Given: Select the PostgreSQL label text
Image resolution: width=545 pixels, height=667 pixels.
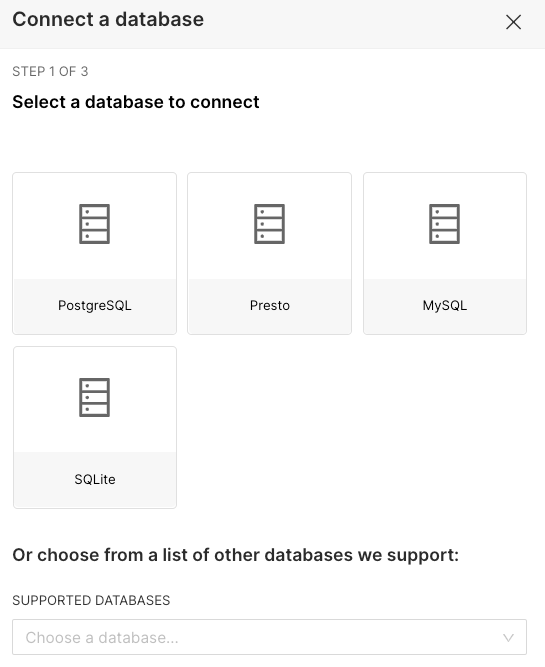Looking at the screenshot, I should [94, 305].
